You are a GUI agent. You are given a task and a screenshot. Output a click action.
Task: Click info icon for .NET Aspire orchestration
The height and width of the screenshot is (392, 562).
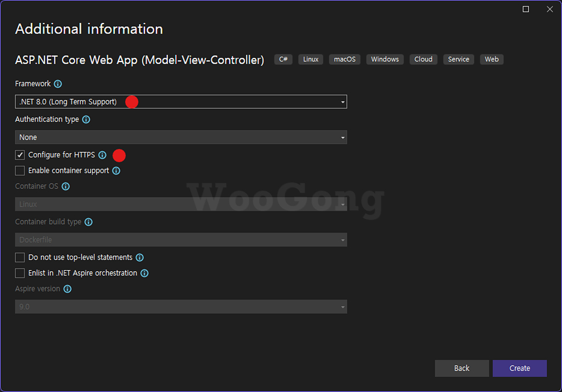click(144, 273)
